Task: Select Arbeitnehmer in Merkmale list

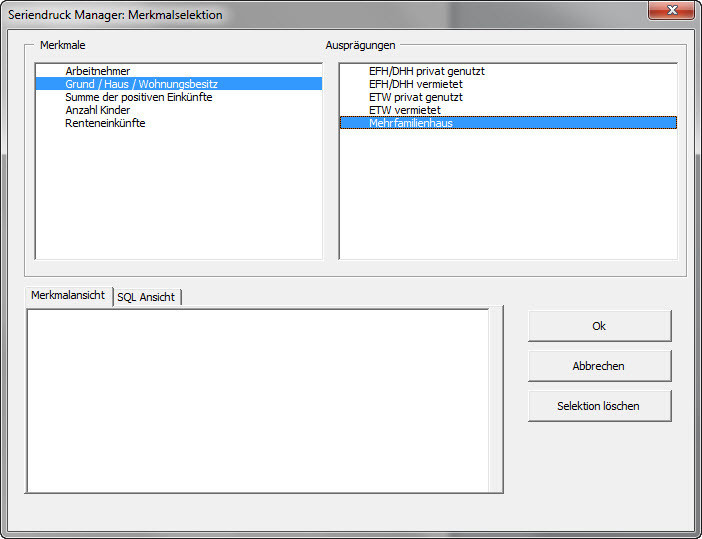Action: click(x=179, y=71)
